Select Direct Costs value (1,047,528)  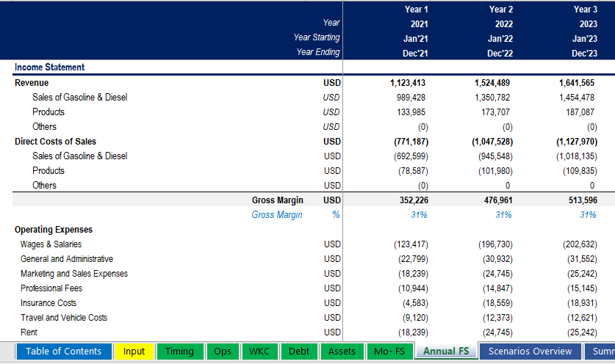click(x=492, y=142)
